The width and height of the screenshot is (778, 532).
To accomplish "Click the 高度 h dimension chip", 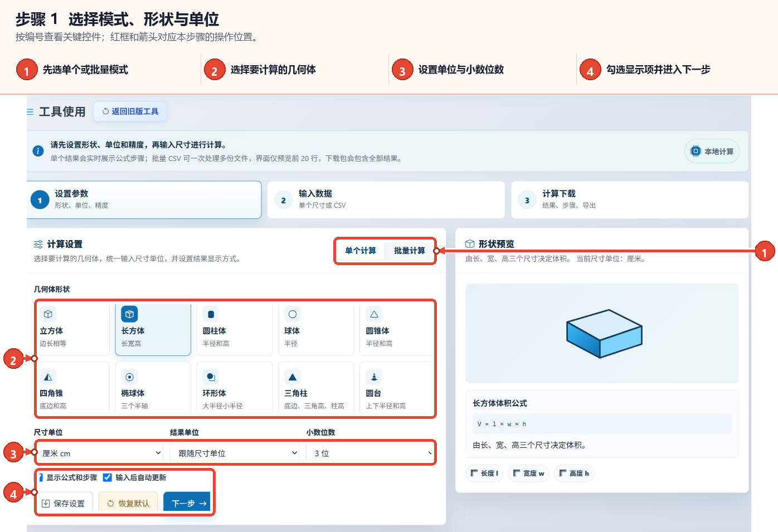I will tap(574, 474).
